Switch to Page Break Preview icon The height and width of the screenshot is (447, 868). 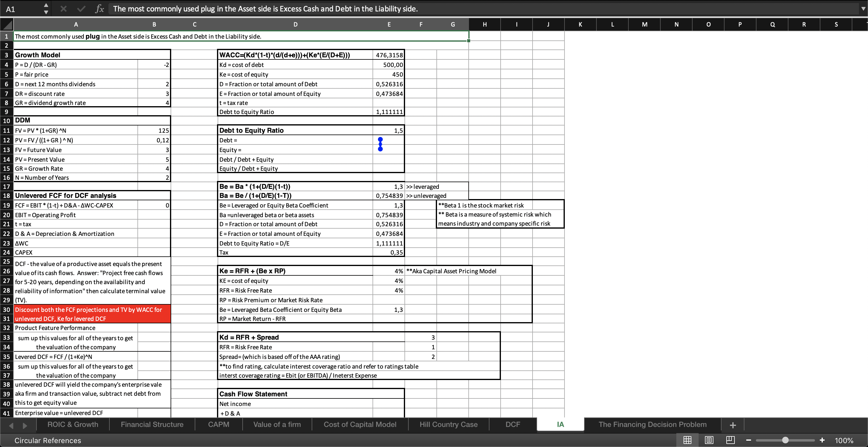[731, 440]
